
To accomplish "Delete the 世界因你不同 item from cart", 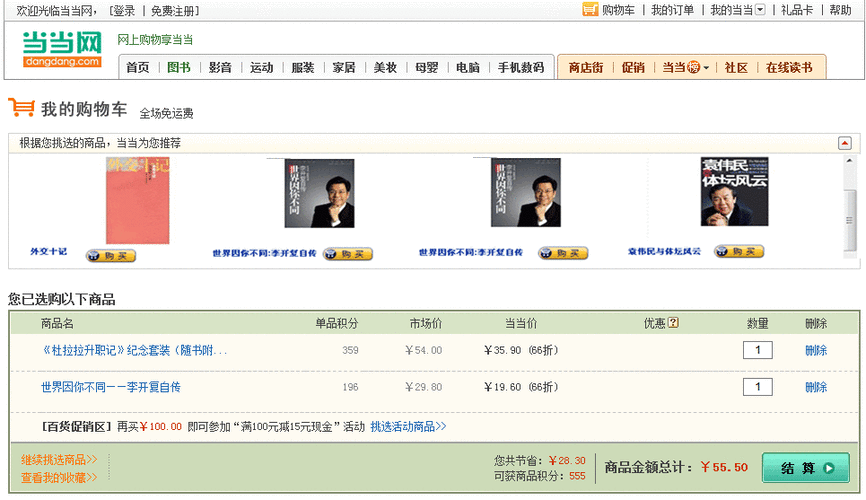I will click(x=816, y=387).
